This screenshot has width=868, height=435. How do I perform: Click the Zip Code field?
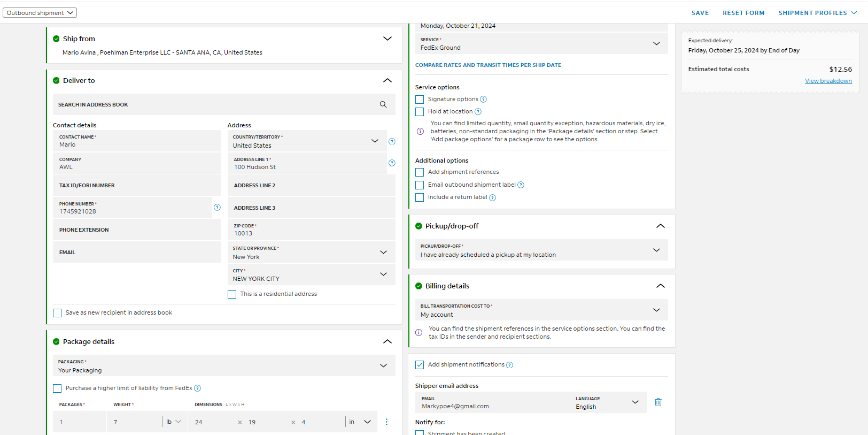click(312, 230)
